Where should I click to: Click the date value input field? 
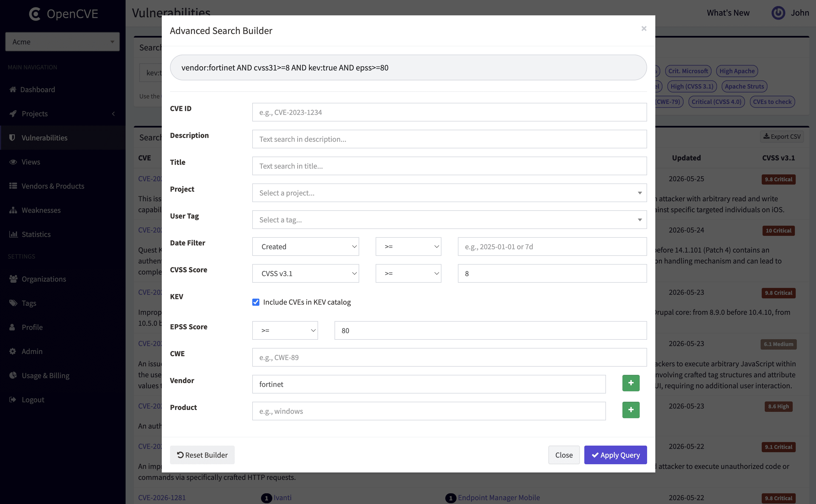552,247
